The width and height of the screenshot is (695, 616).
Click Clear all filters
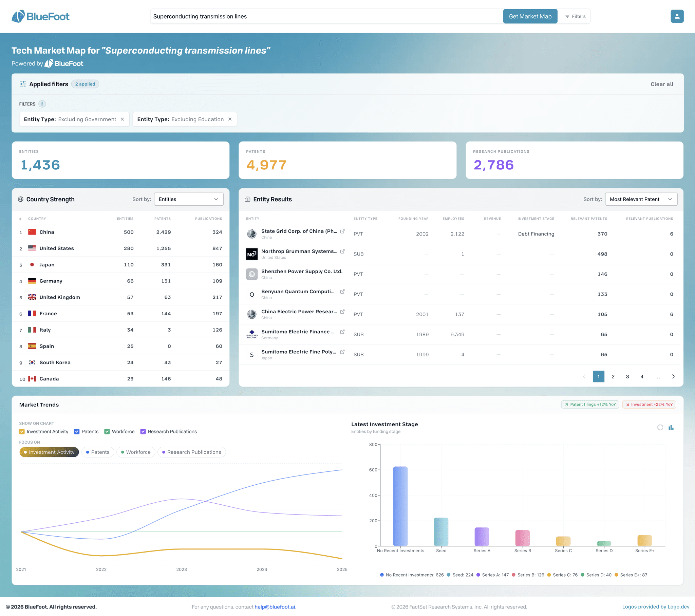pos(661,84)
